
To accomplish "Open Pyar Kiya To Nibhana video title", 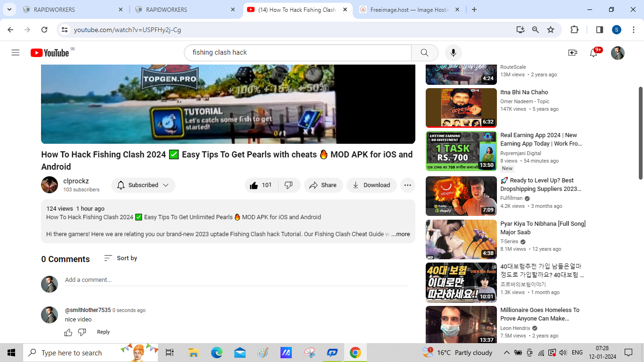I will tap(543, 228).
